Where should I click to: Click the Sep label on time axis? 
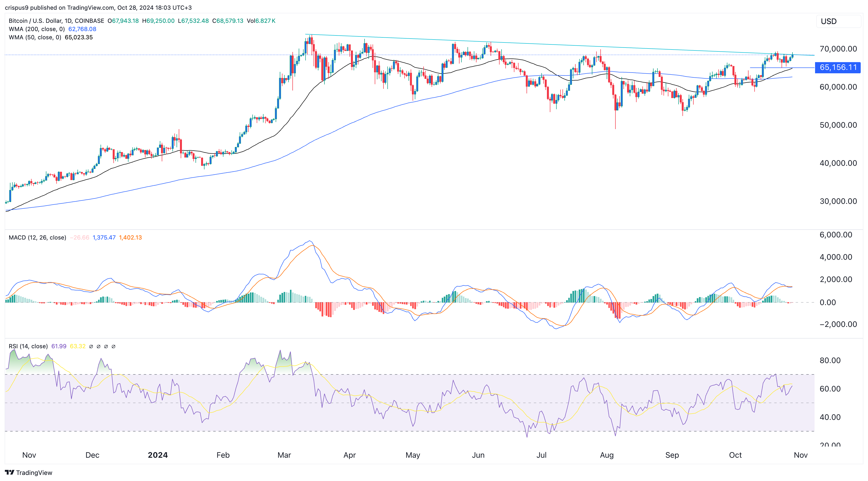coord(672,455)
